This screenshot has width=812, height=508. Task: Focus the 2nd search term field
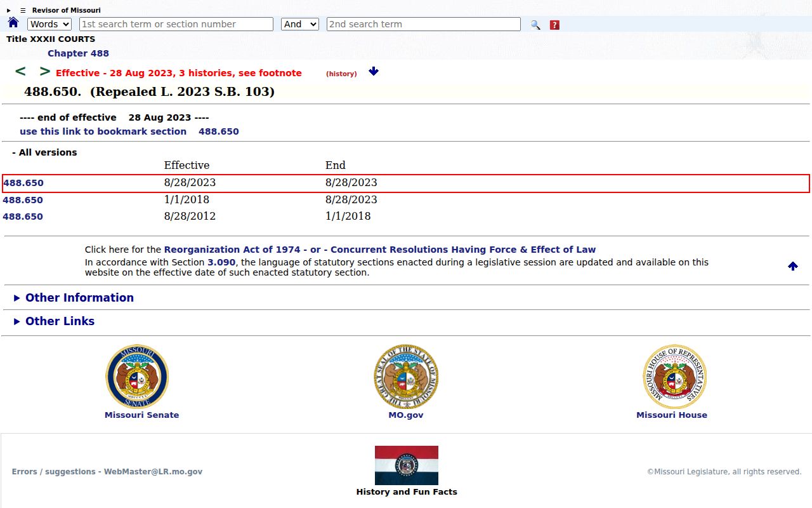tap(424, 24)
